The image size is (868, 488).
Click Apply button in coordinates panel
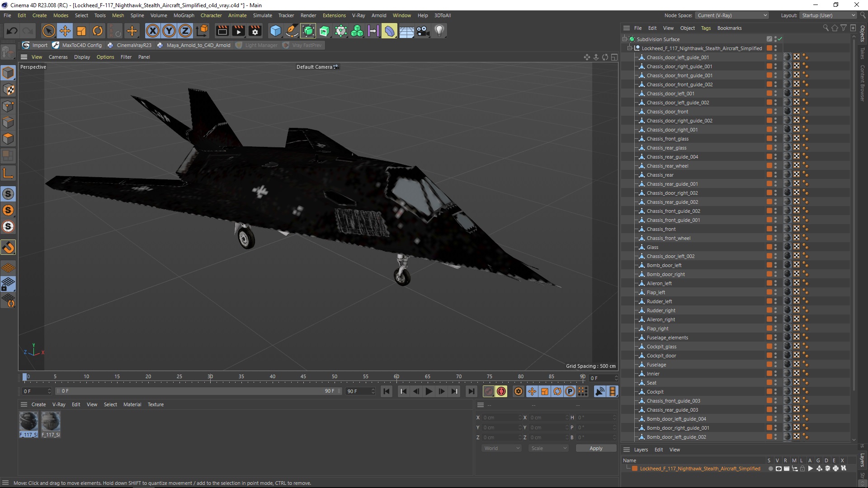596,448
